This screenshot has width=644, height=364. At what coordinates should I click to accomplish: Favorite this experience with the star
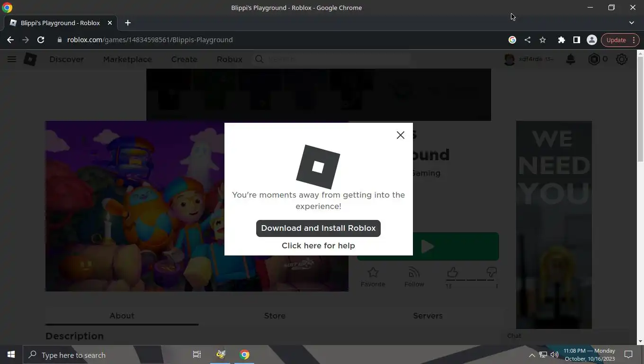coord(373,277)
